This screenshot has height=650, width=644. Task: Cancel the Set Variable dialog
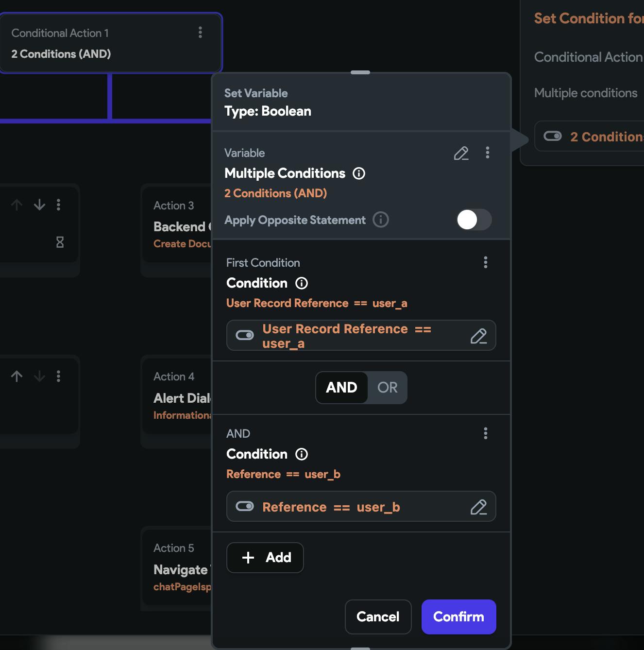(378, 617)
